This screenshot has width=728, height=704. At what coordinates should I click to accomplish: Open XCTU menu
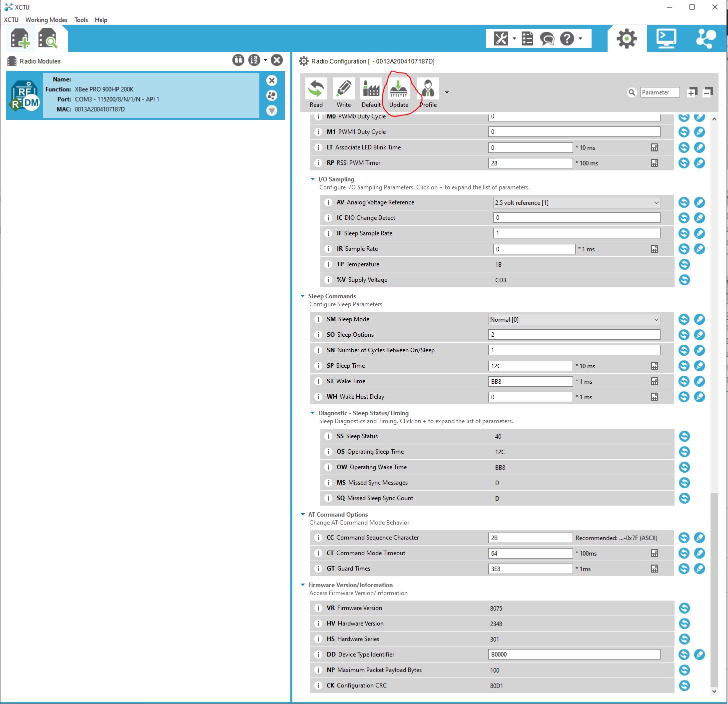[11, 20]
